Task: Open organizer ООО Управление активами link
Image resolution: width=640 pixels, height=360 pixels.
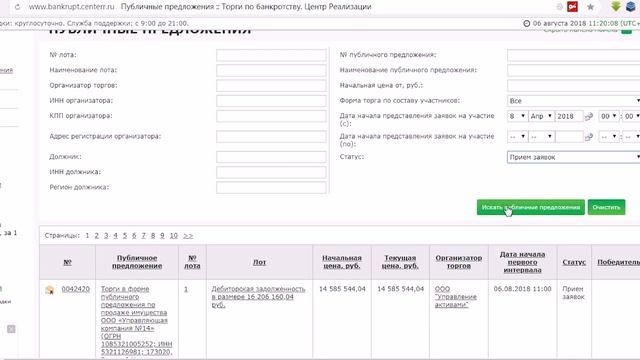Action: [456, 297]
